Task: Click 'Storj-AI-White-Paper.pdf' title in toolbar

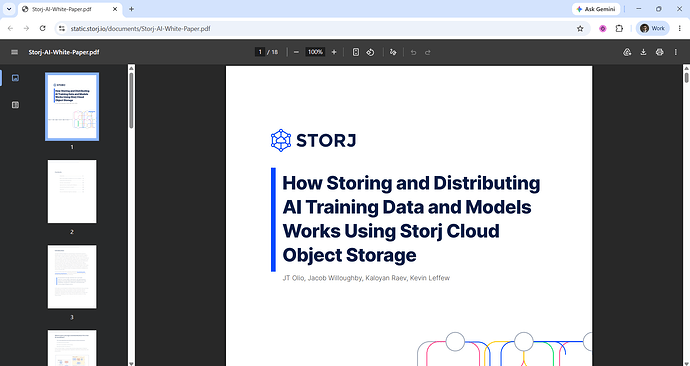Action: pos(64,52)
